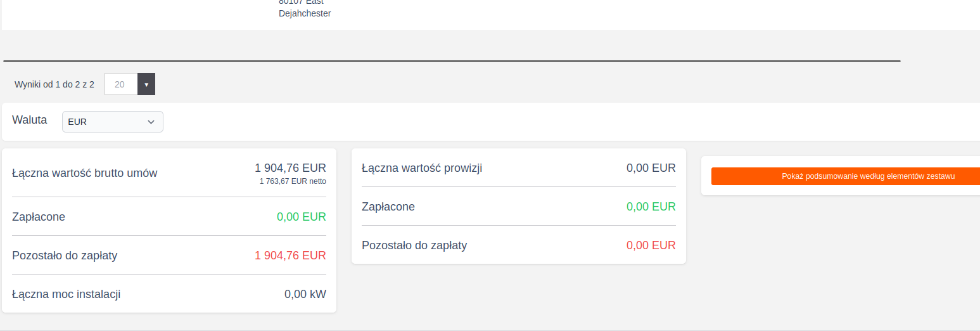Click the red 0,00 EUR commission remaining
Viewport: 980px width, 331px height.
(x=651, y=245)
